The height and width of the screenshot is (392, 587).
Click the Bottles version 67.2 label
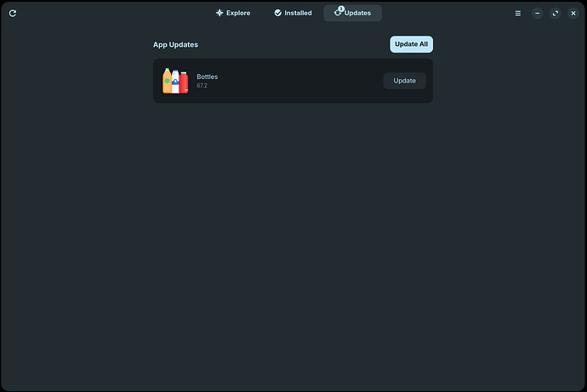[202, 86]
